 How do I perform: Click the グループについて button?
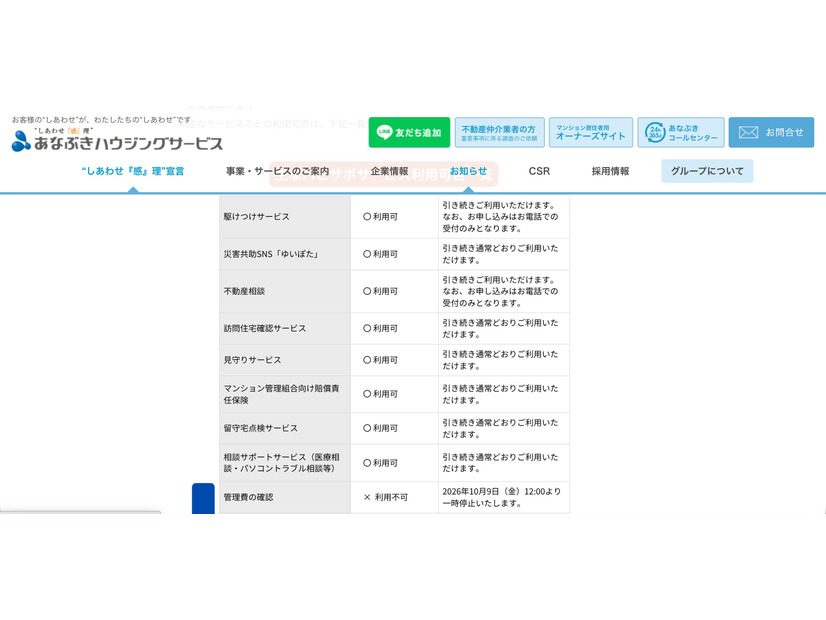707,171
